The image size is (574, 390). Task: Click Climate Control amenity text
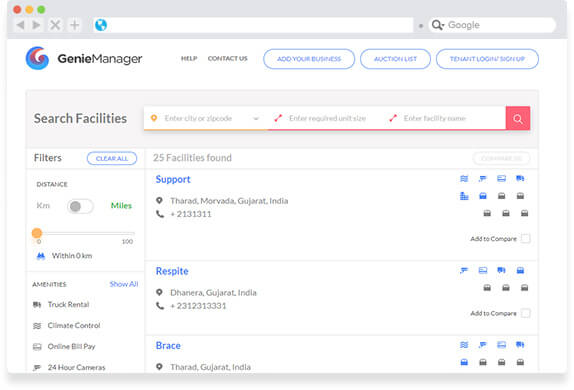click(x=74, y=326)
